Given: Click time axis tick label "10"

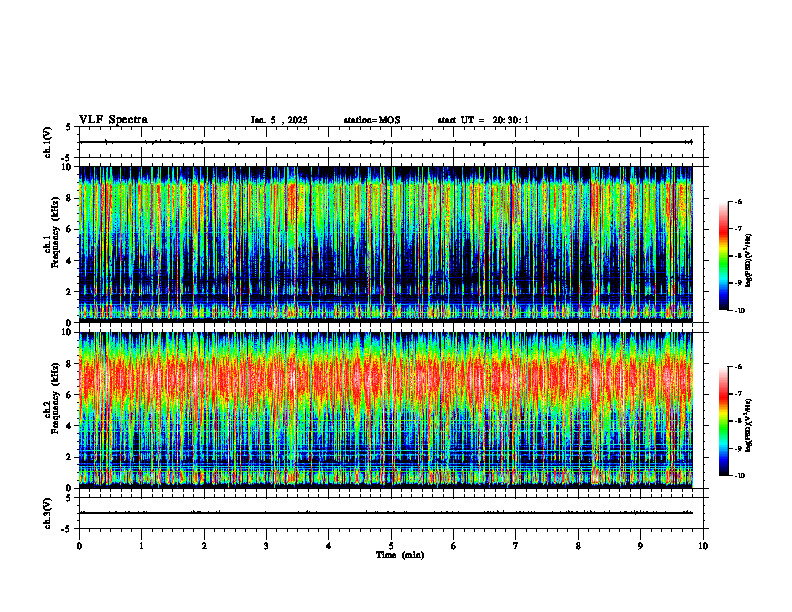Looking at the screenshot, I should (703, 546).
